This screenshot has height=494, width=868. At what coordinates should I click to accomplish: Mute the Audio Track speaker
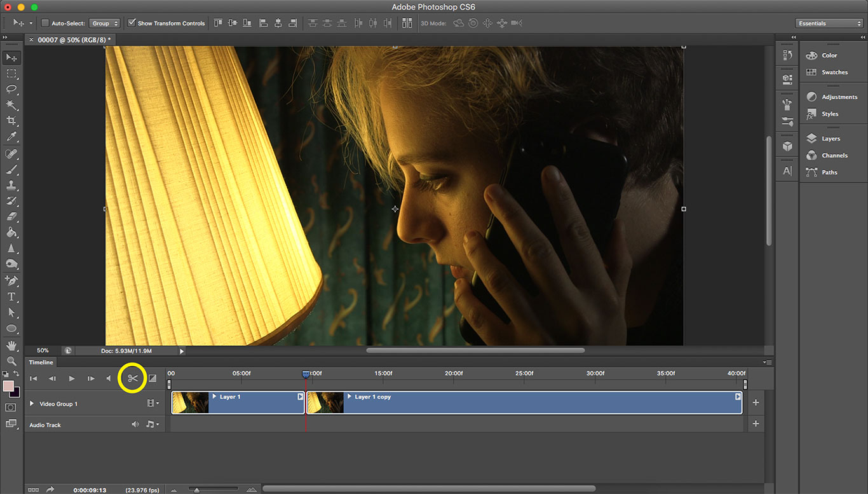135,424
